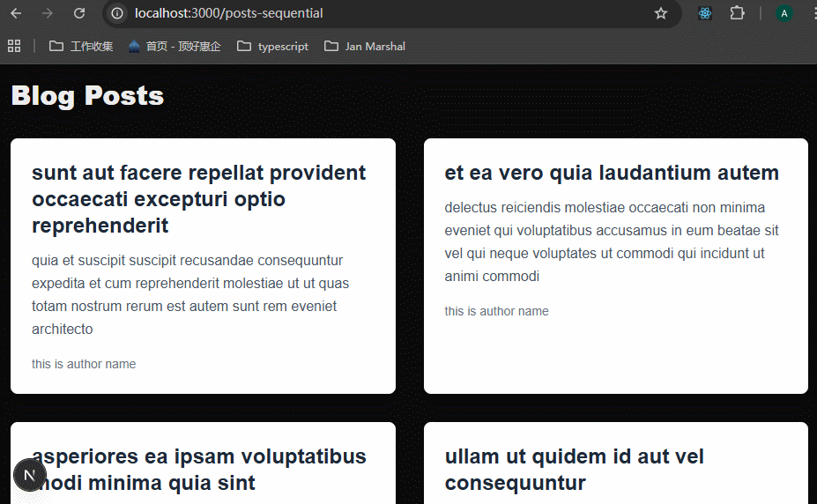Image resolution: width=817 pixels, height=504 pixels.
Task: View site information icon beside localhost URL
Action: [118, 13]
